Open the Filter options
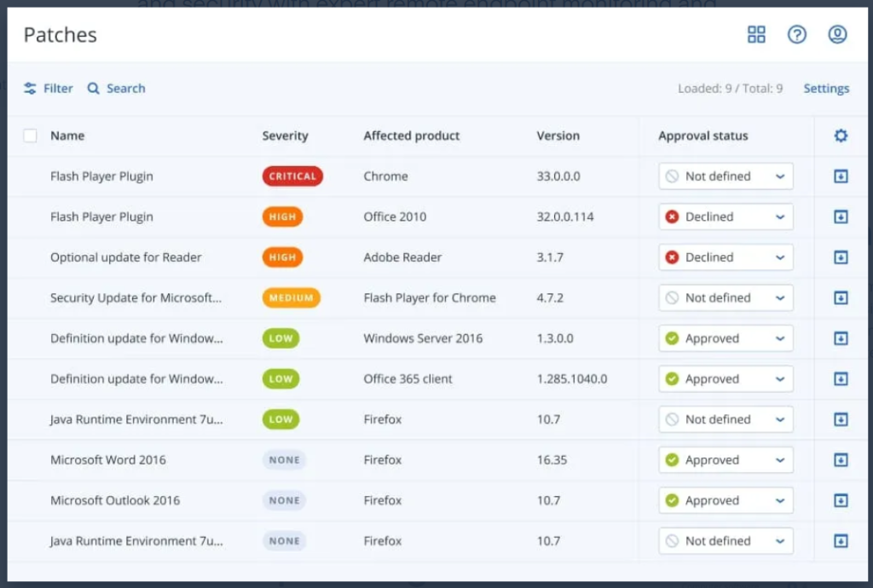The image size is (873, 588). [49, 89]
